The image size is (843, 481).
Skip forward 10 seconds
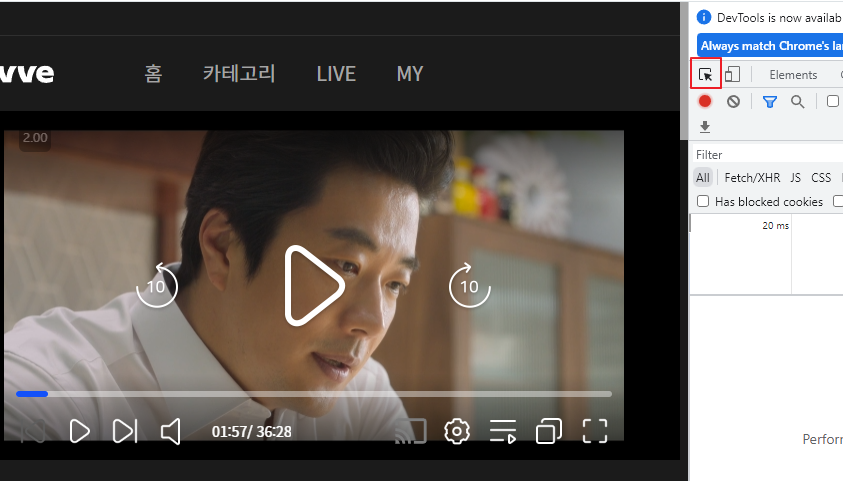pyautogui.click(x=469, y=285)
